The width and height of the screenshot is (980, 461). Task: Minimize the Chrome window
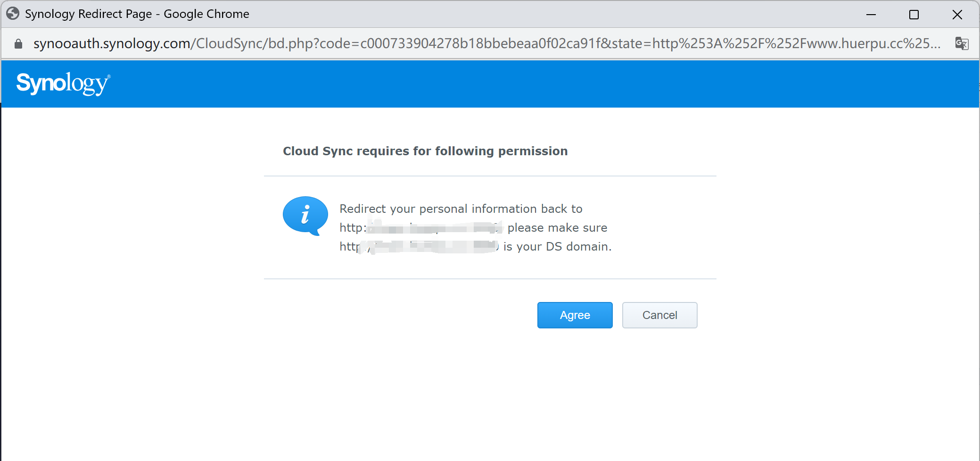click(871, 15)
